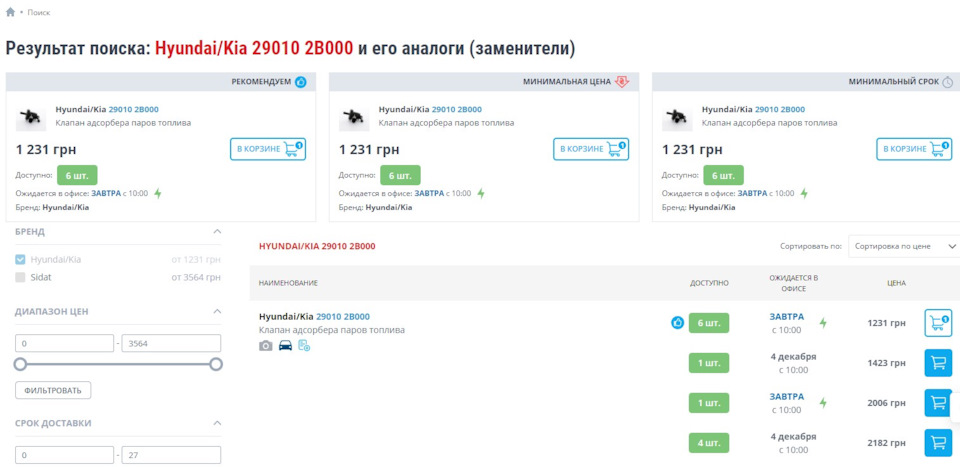Click the ФИЛЬТРОВАТЬ button
Viewport: 960px width, 467px height.
click(53, 390)
